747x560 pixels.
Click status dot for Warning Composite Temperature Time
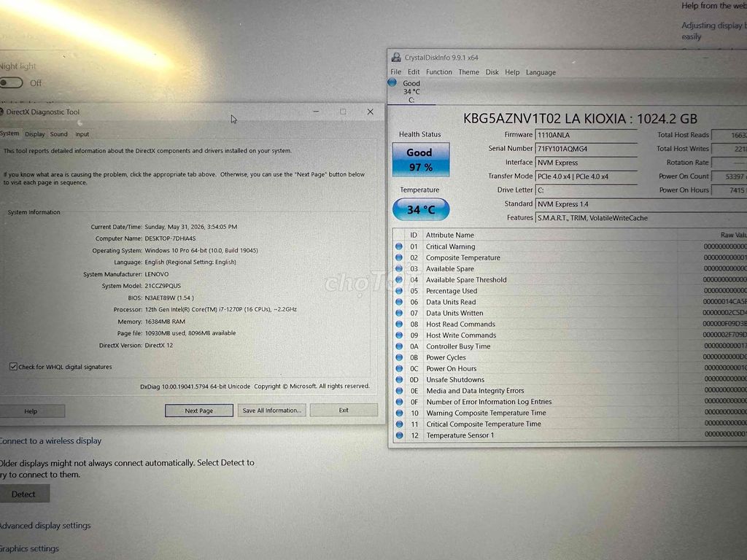pyautogui.click(x=399, y=413)
